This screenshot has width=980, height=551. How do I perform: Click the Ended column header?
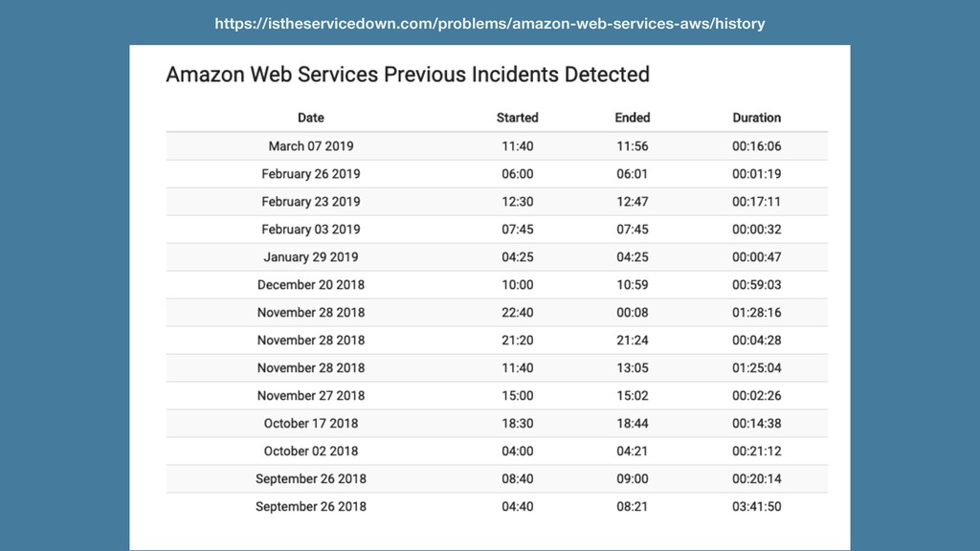coord(633,118)
